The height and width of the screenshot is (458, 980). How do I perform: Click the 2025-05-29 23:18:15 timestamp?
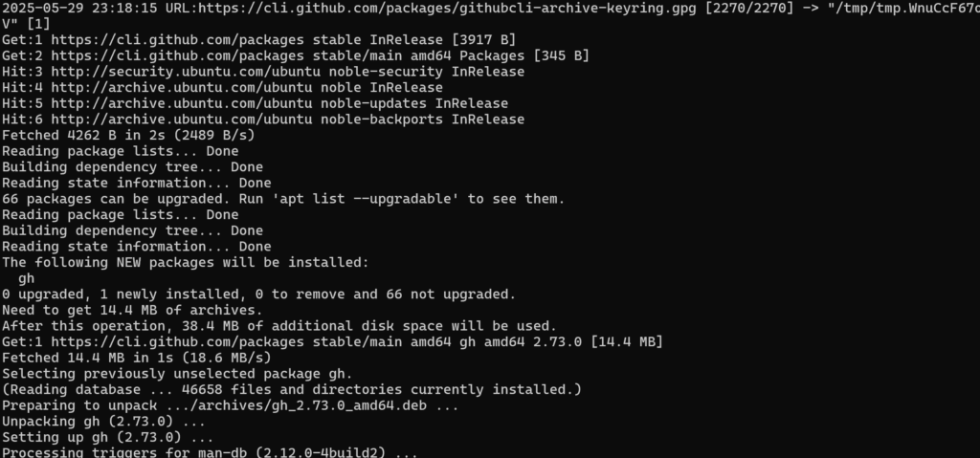click(75, 8)
